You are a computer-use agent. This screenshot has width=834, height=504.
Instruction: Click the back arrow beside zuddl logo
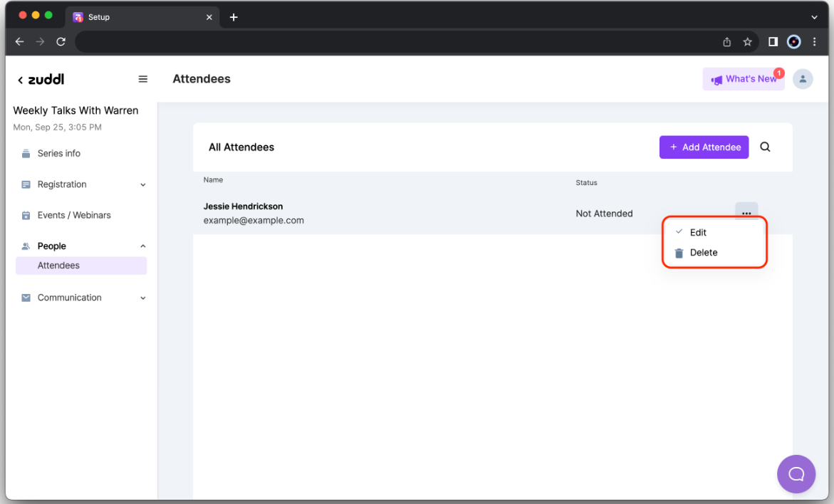[x=20, y=80]
